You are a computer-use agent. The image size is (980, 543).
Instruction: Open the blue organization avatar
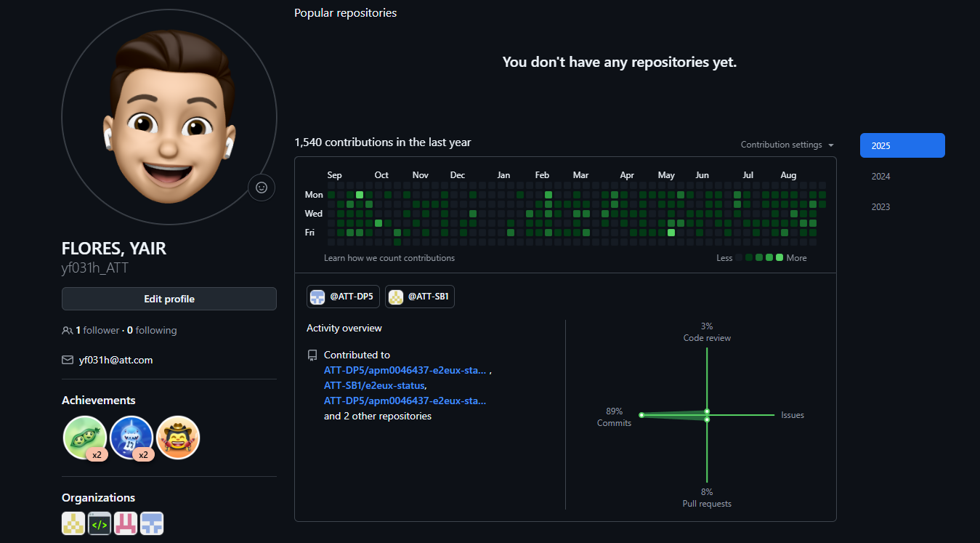pyautogui.click(x=152, y=523)
